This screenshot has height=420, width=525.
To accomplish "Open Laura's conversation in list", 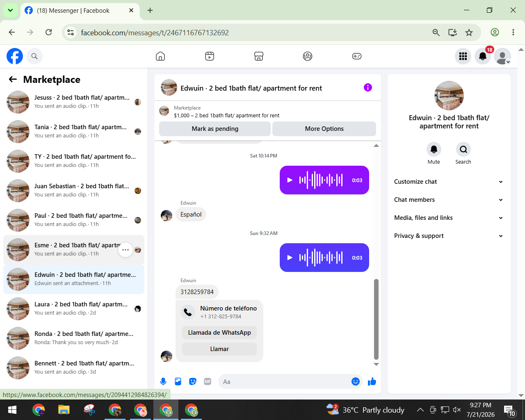I will 74,309.
